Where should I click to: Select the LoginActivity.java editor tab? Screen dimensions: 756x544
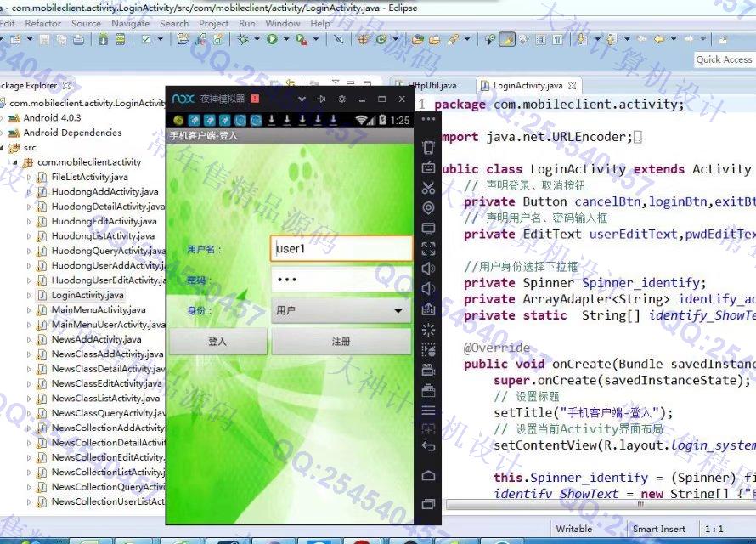(x=527, y=85)
